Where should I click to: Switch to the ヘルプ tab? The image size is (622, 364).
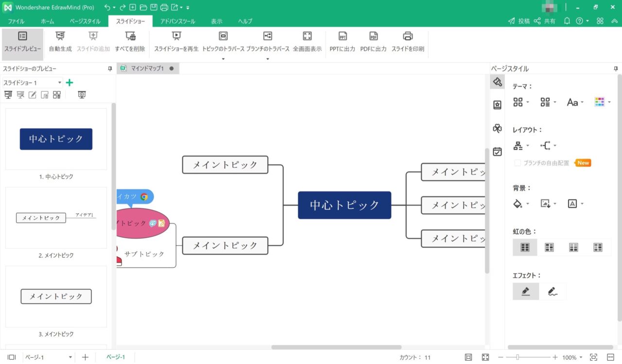click(x=245, y=21)
